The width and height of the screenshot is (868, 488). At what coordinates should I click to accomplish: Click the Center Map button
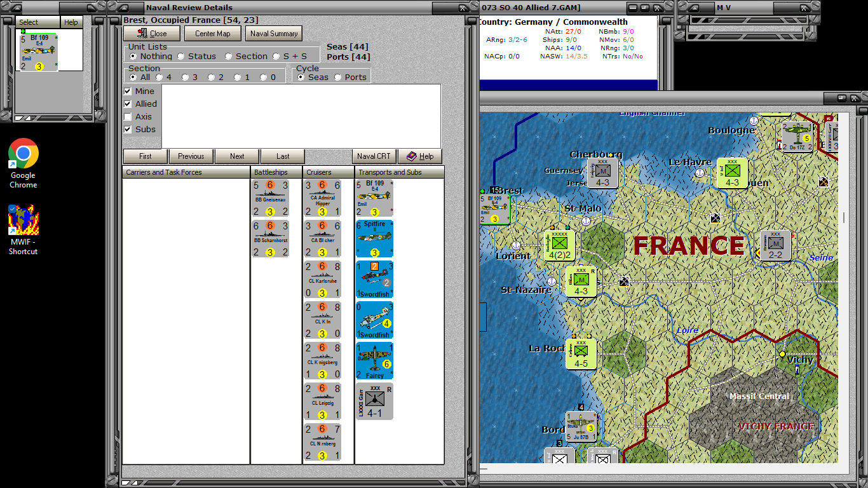(x=213, y=34)
